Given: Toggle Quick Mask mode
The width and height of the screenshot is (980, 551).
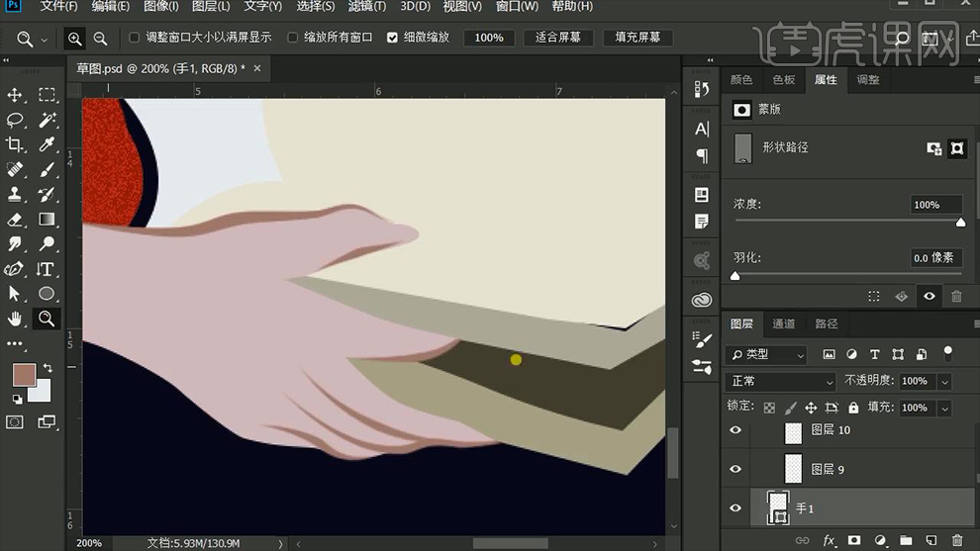Looking at the screenshot, I should point(15,422).
